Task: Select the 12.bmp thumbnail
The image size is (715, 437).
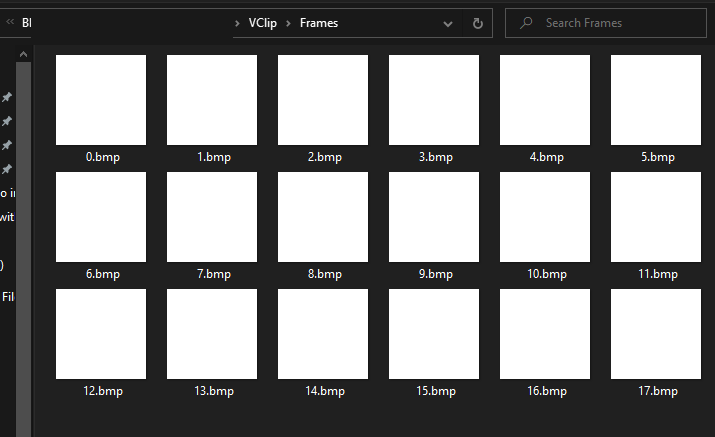Action: click(x=101, y=334)
